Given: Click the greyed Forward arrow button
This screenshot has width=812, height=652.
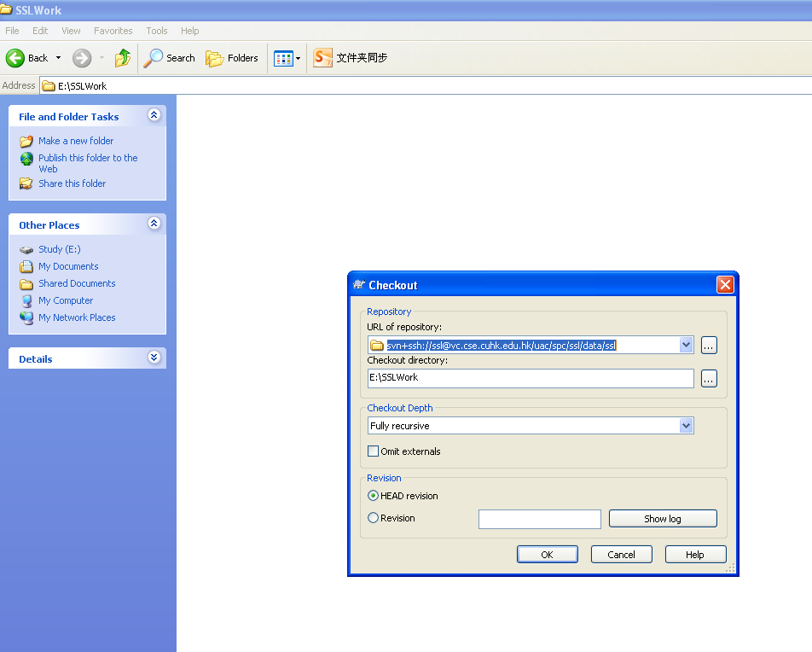Looking at the screenshot, I should 82,58.
